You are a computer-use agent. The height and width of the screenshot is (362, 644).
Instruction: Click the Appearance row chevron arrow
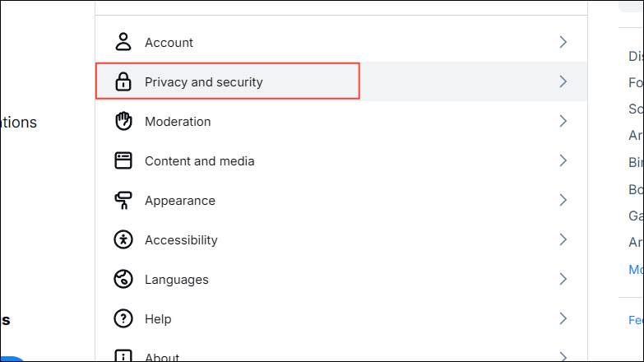563,200
